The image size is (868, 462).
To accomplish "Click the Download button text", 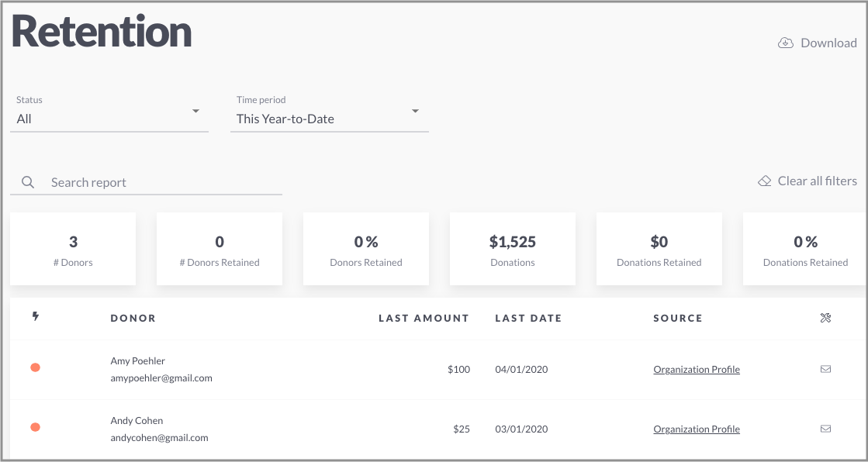I will [828, 43].
